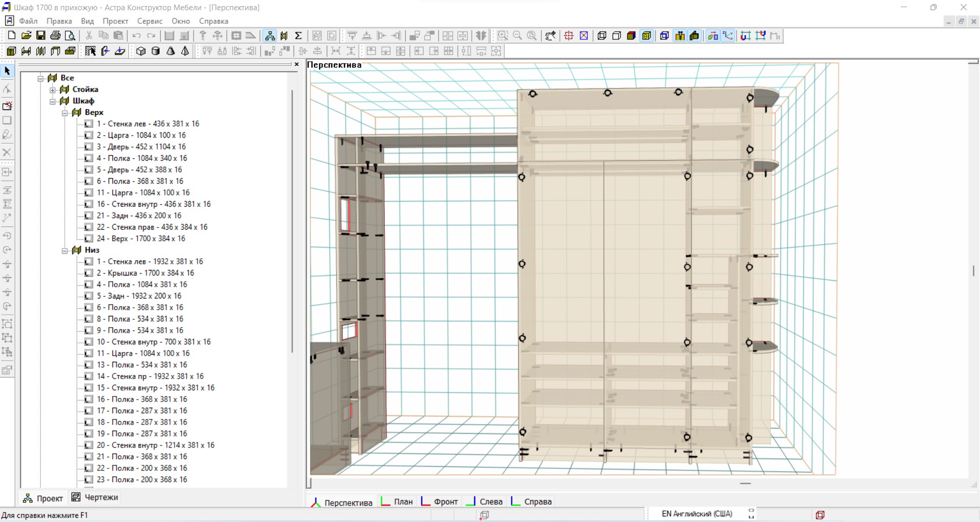The image size is (980, 522).
Task: Click the Save floppy disk icon
Action: [x=41, y=35]
